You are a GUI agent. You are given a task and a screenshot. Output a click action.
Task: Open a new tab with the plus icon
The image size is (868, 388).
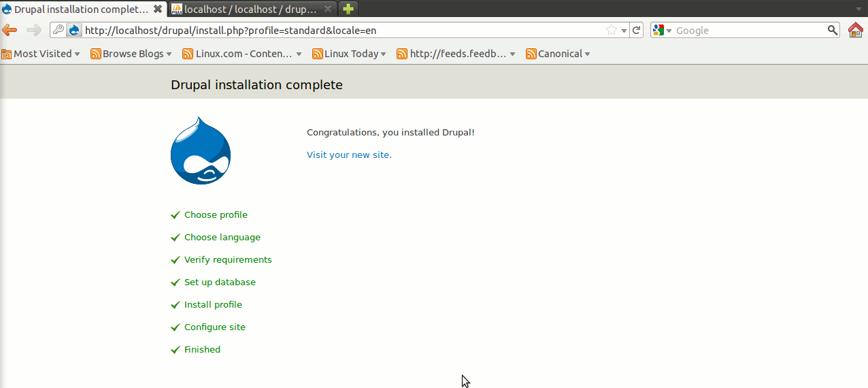click(348, 10)
